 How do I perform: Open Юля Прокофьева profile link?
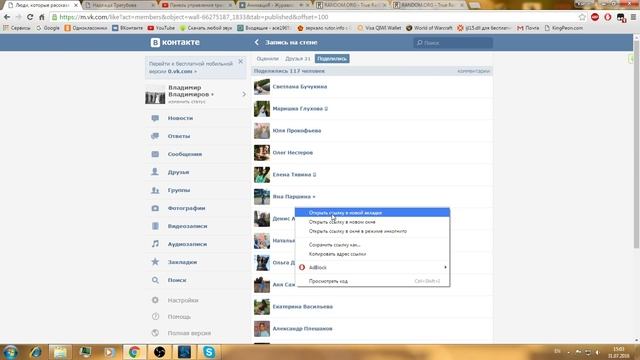297,131
